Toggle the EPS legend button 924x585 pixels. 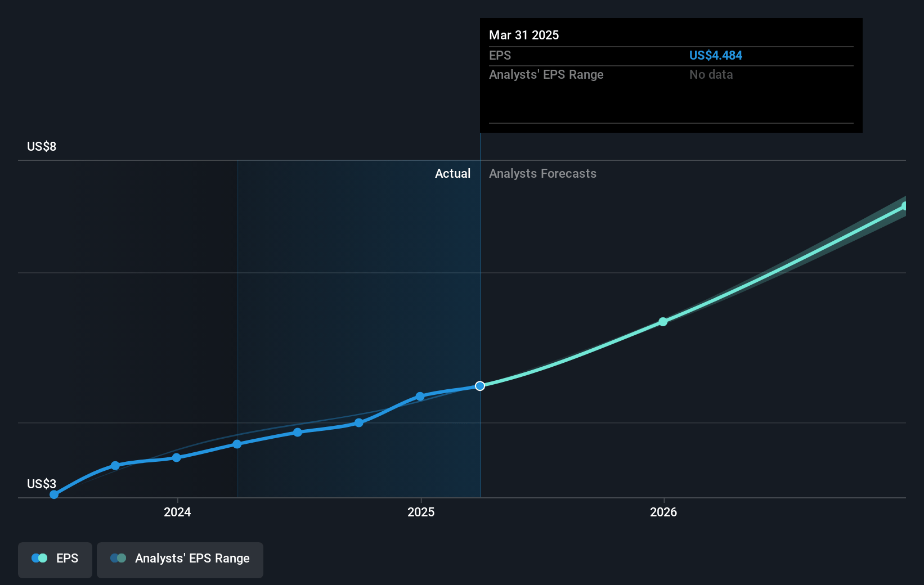coord(55,560)
